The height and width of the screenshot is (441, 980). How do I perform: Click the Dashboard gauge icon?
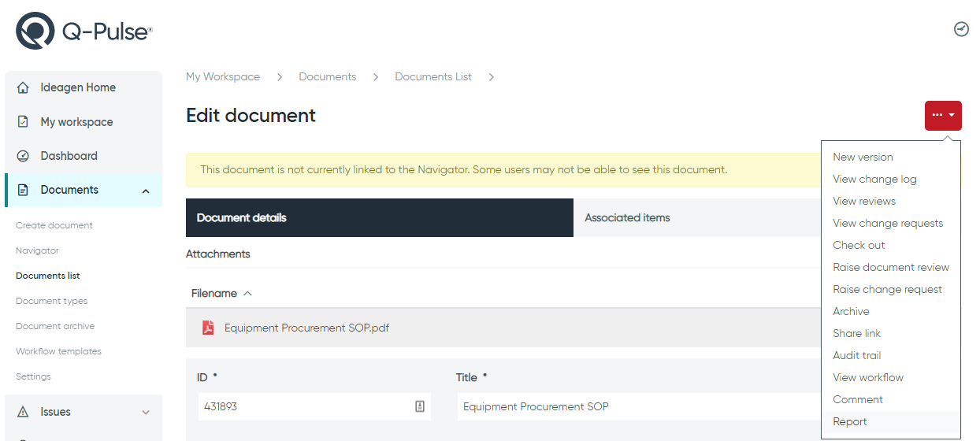[24, 156]
